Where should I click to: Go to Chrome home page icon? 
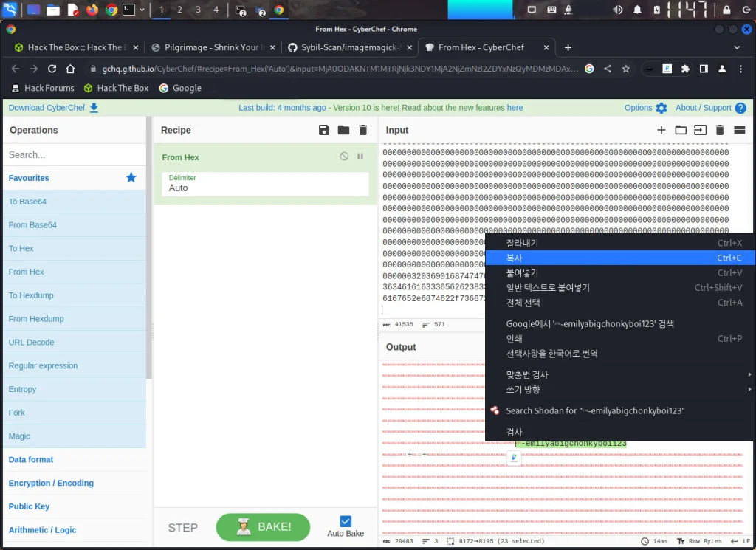[x=70, y=69]
